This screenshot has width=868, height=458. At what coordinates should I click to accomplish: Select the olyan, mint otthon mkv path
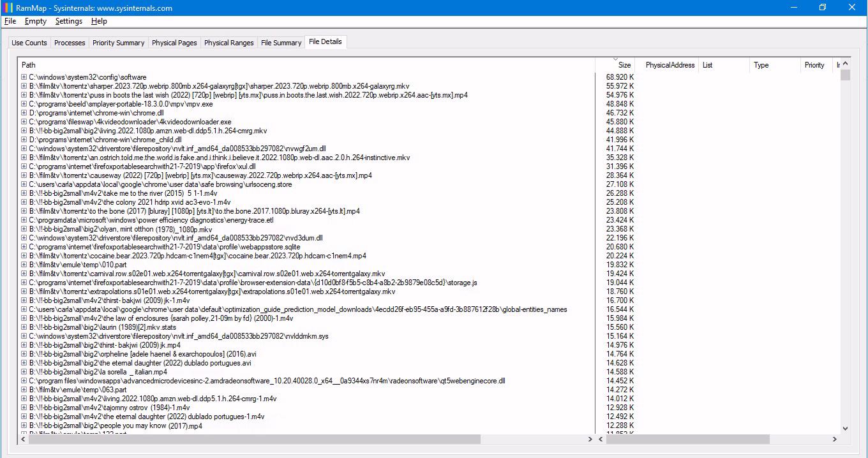coord(121,229)
